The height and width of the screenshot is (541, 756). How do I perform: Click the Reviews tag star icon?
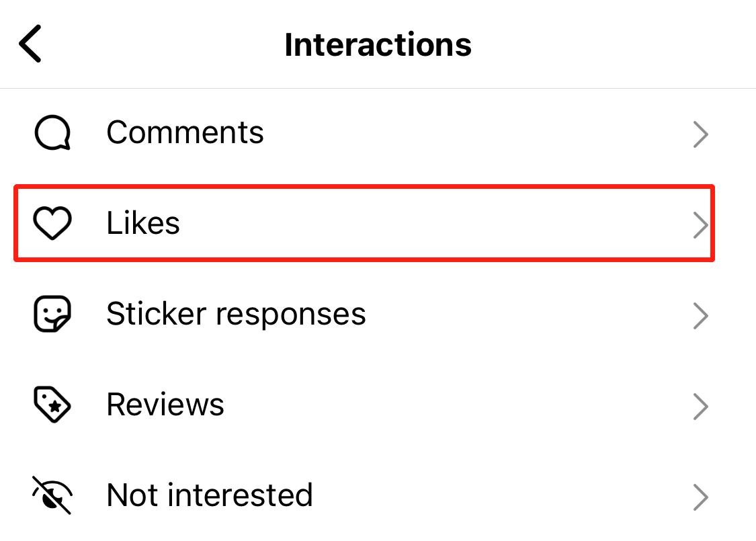(x=52, y=405)
